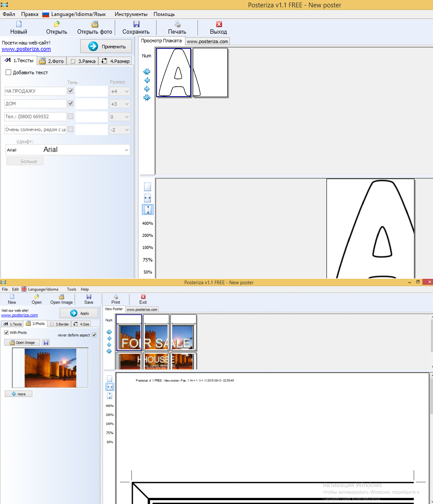Click the Открыть фото toolbar icon
The image size is (433, 504).
click(x=95, y=24)
